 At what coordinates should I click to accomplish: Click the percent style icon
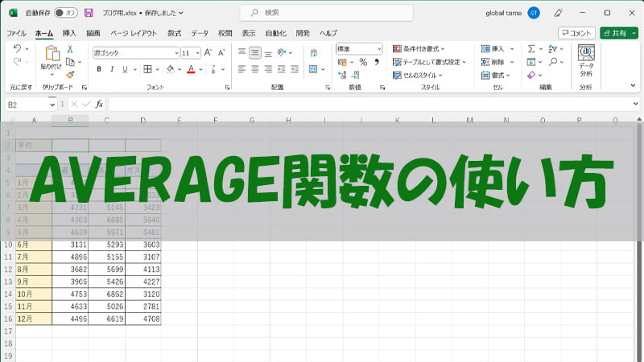(363, 62)
